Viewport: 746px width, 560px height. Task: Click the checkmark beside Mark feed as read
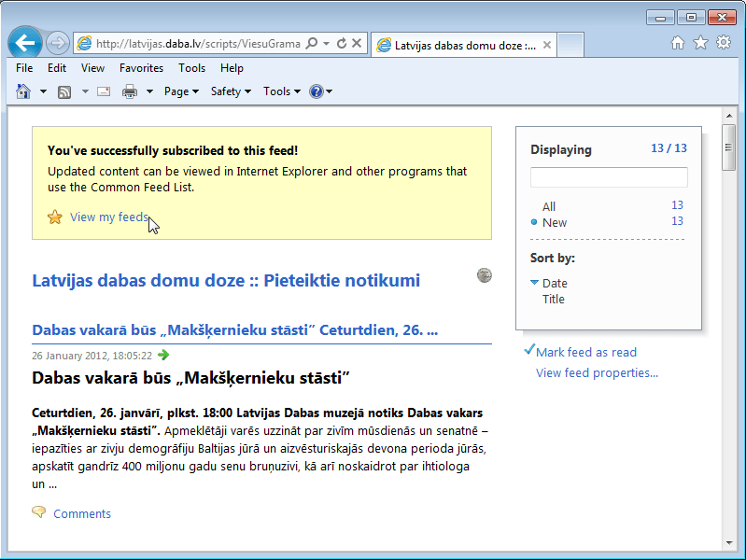(529, 350)
